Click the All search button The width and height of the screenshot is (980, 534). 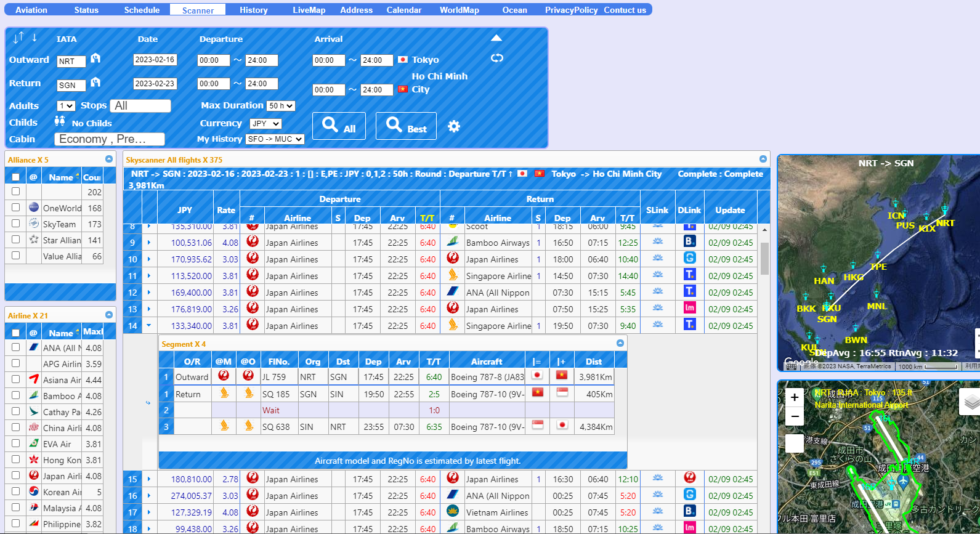point(339,126)
